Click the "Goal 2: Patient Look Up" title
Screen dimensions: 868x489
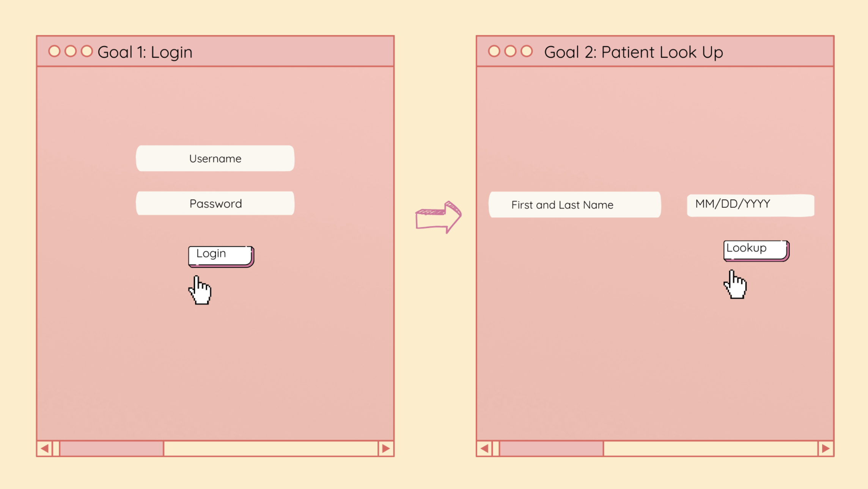pyautogui.click(x=634, y=52)
